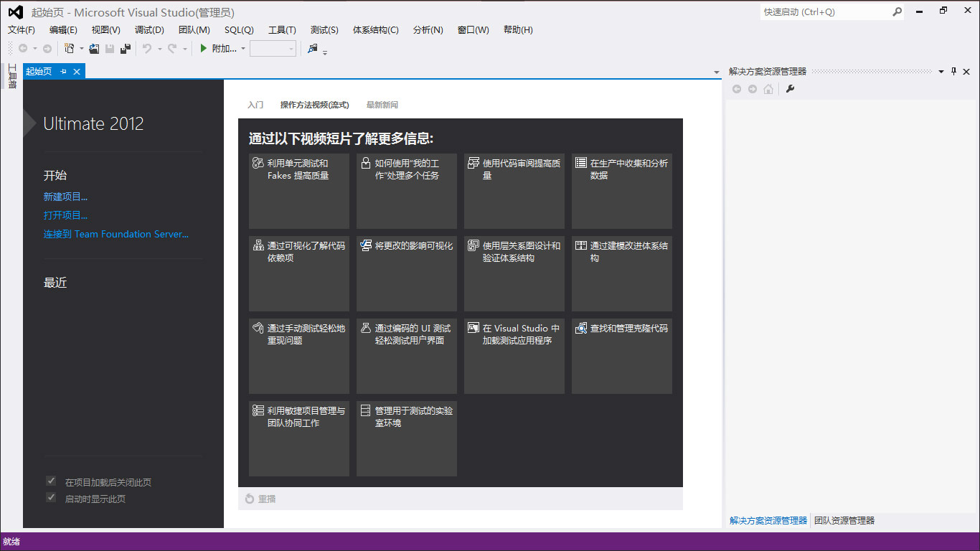
Task: Click the Redo toolbar icon
Action: (x=171, y=49)
